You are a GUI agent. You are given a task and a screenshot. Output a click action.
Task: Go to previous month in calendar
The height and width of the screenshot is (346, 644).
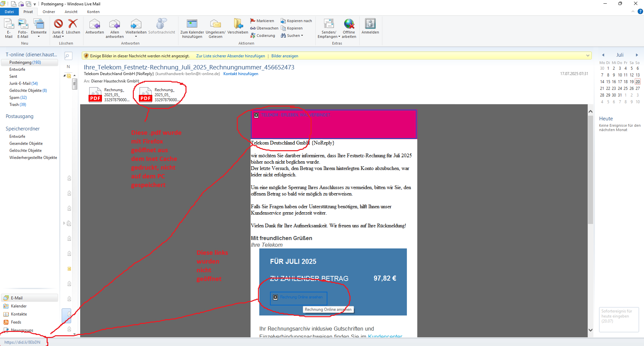click(603, 55)
